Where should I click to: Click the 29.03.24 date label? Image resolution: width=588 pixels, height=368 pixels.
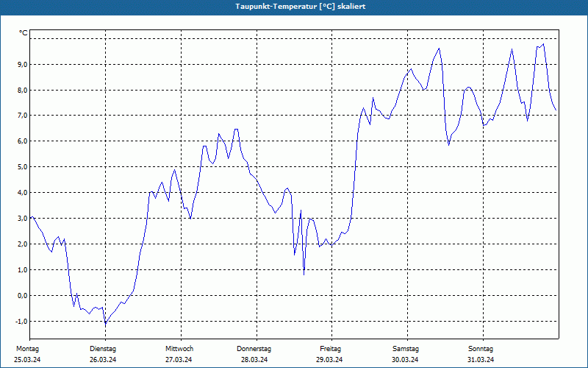329,360
